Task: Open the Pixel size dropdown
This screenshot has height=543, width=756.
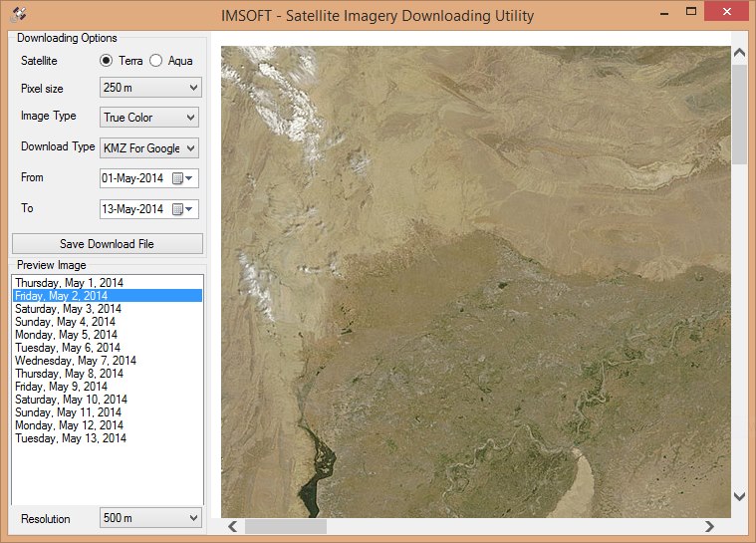Action: click(x=150, y=88)
